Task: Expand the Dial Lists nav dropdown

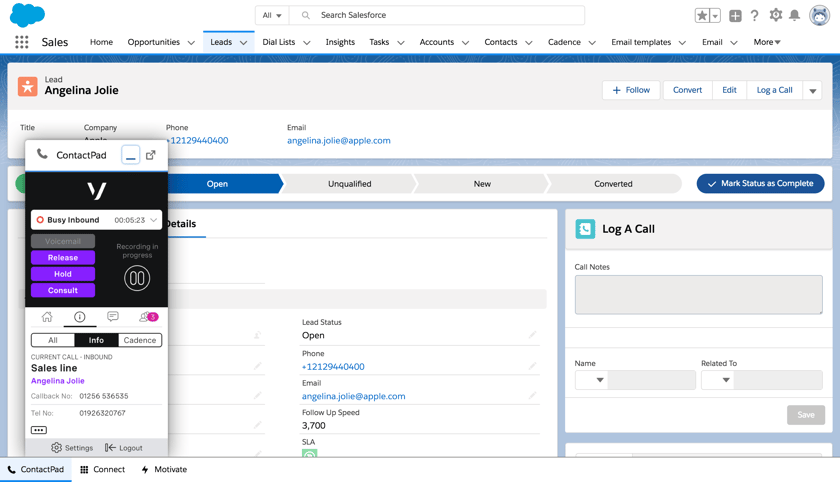Action: coord(306,43)
